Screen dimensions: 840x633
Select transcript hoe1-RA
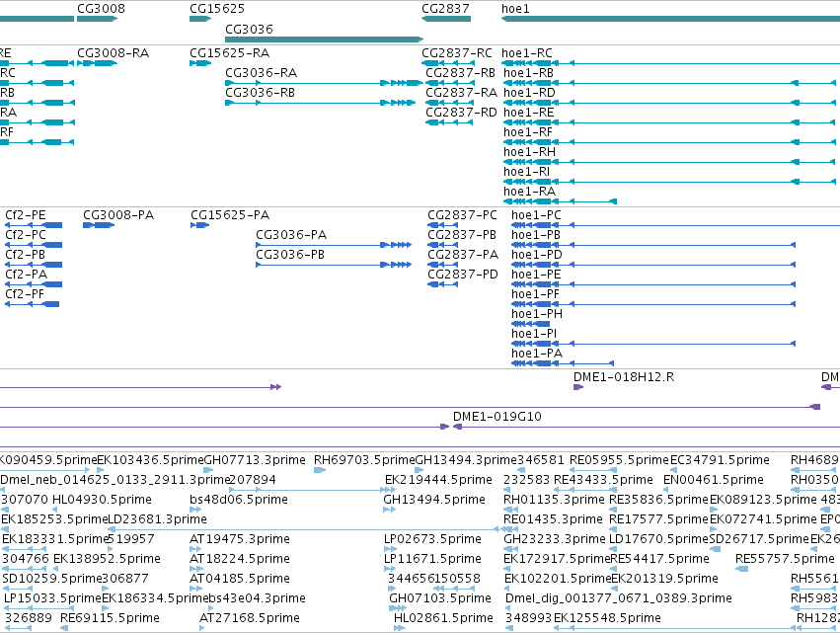click(529, 192)
